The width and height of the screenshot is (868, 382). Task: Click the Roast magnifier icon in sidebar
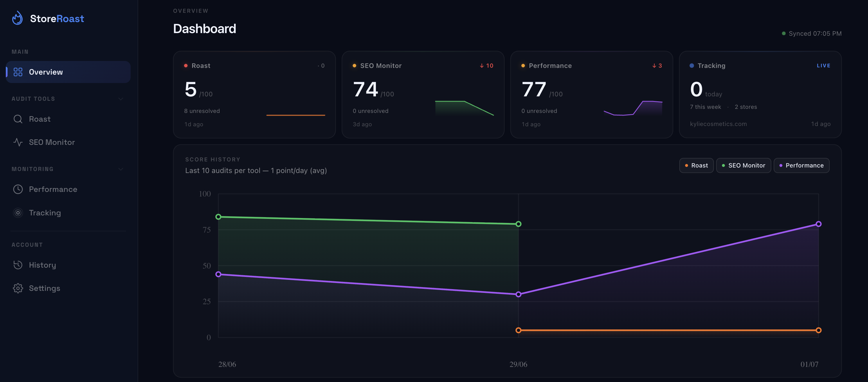click(x=18, y=119)
